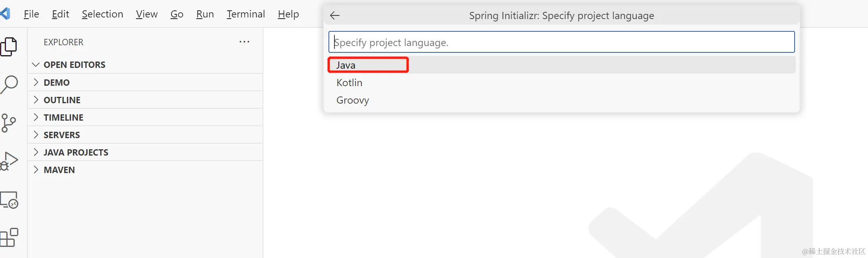Open the Run and Debug icon
Screen dimensions: 868x258
9,161
